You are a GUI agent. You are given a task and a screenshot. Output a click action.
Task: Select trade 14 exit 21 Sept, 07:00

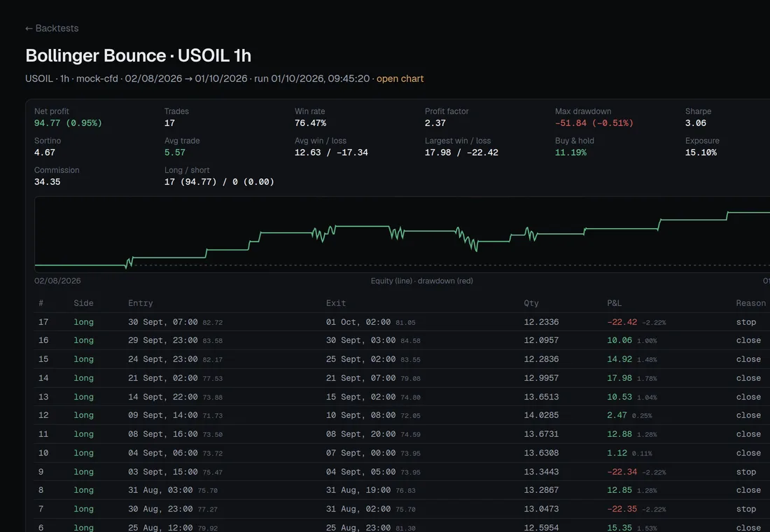tap(361, 378)
